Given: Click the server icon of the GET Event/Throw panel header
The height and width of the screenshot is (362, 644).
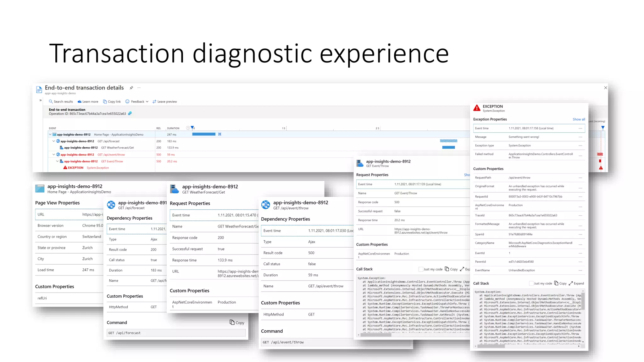Looking at the screenshot, I should [360, 163].
